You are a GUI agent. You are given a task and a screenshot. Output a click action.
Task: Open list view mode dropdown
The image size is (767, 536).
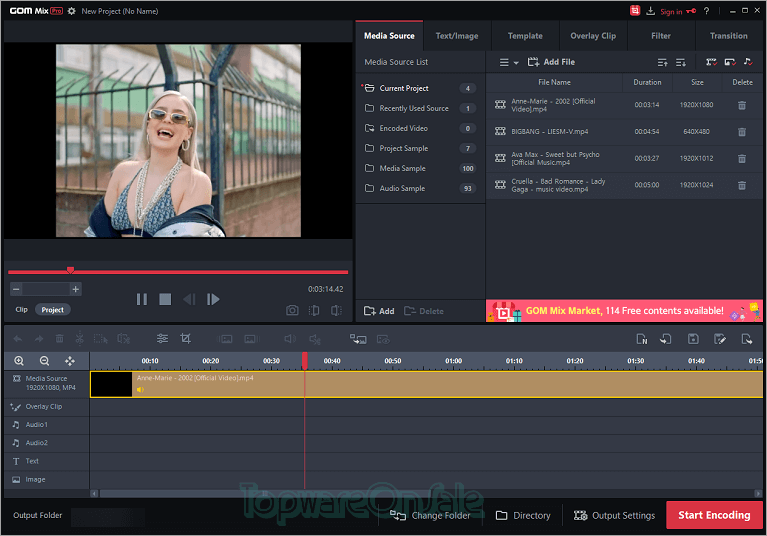click(509, 62)
